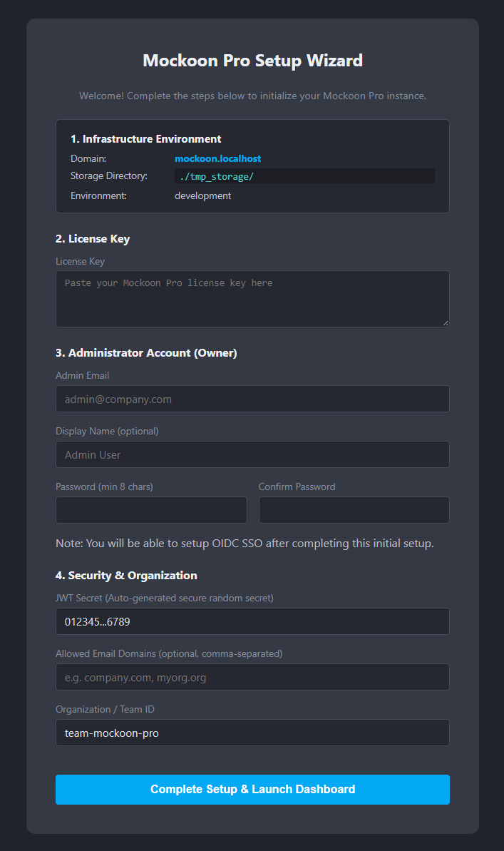Click the Confirm Password label
Image resolution: width=504 pixels, height=851 pixels.
[x=297, y=486]
